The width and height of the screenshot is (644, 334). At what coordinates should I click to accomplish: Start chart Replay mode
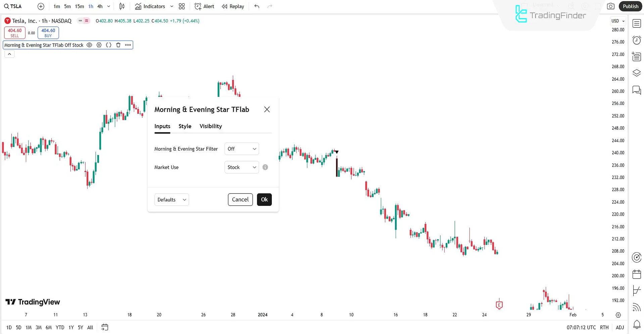click(233, 6)
